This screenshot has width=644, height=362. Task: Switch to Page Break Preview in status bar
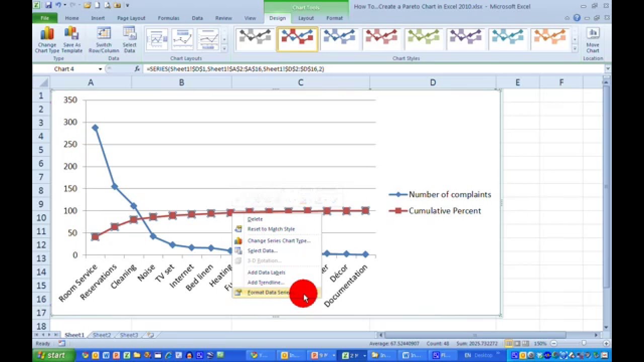pos(525,343)
